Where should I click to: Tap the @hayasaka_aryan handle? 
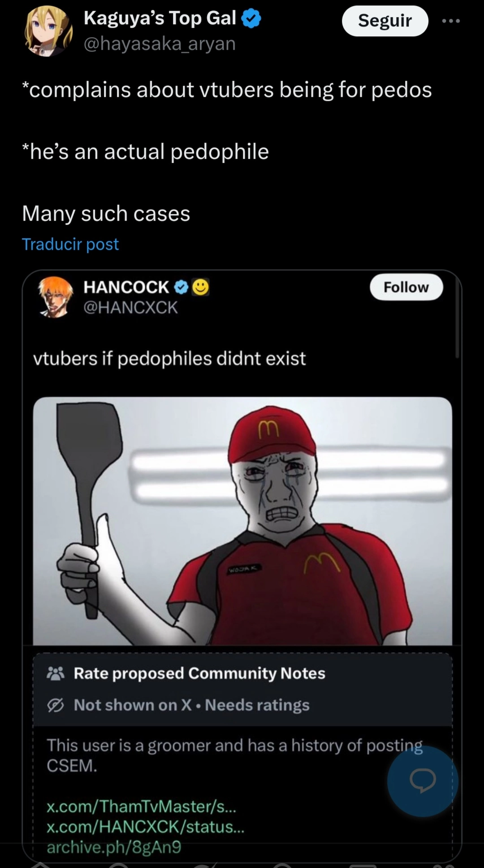click(160, 44)
